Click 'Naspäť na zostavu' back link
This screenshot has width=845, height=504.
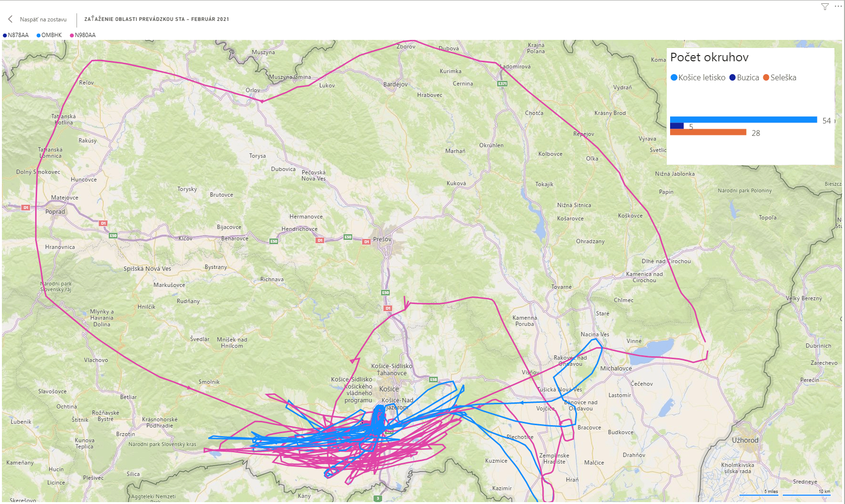click(x=43, y=19)
